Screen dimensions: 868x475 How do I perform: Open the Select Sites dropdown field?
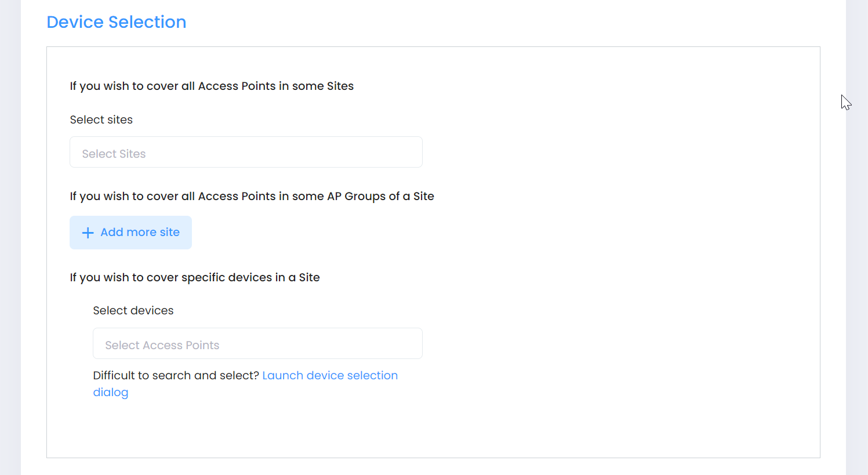click(x=246, y=153)
